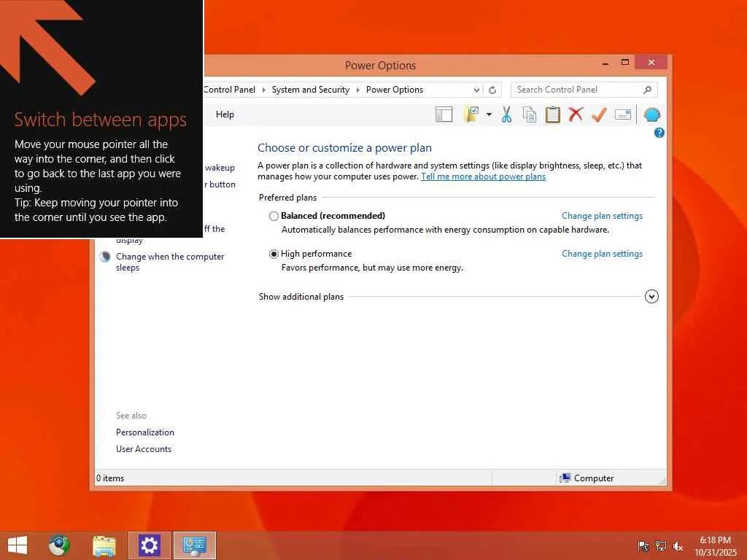Click the Power Options breadcrumb
The width and height of the screenshot is (747, 560).
[x=395, y=90]
